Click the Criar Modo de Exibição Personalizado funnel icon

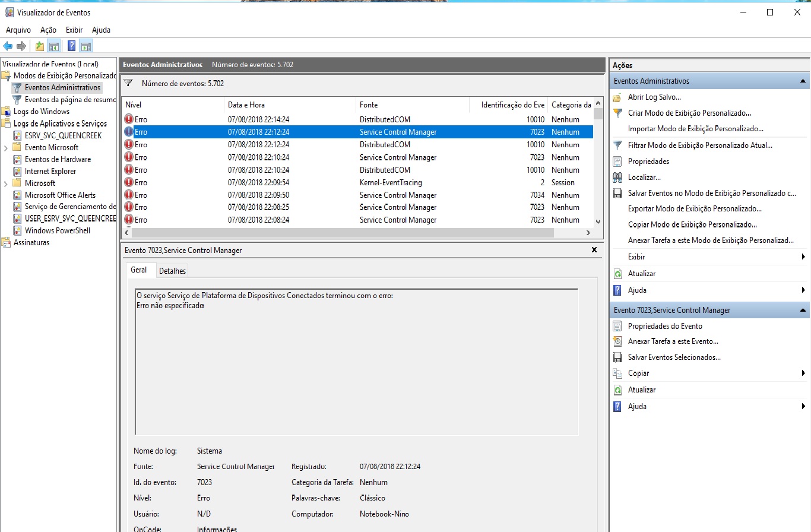617,113
